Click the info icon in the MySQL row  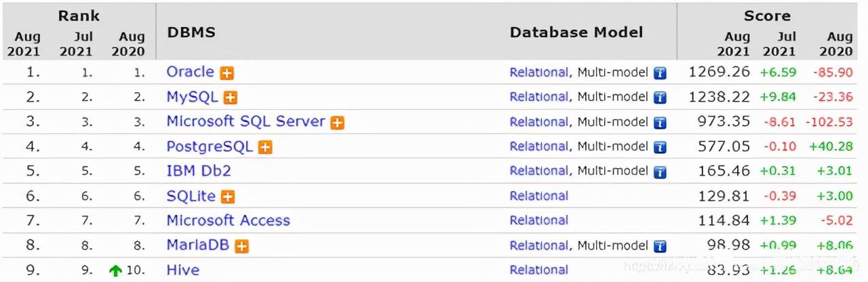pos(660,98)
